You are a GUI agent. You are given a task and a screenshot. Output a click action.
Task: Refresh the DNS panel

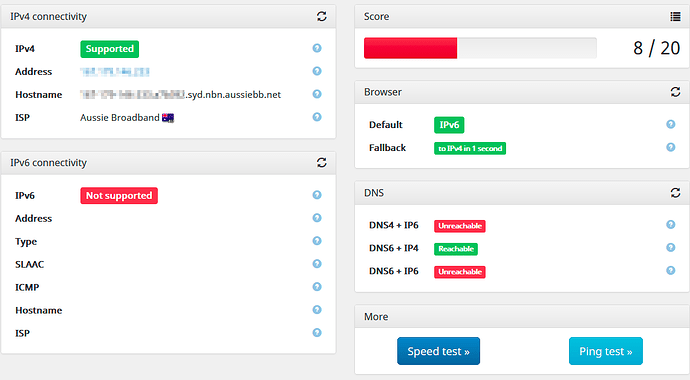675,193
